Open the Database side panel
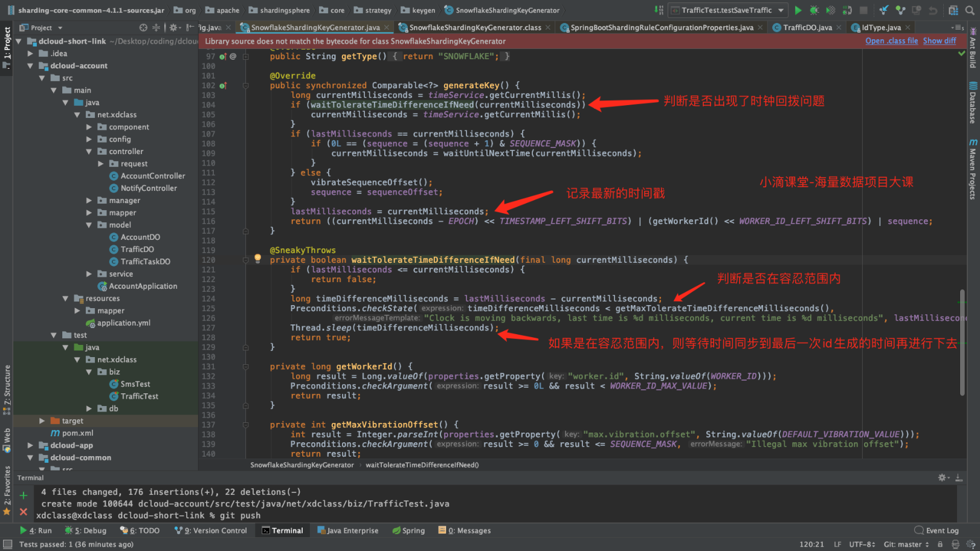Screen dimensions: 980x551 (973, 103)
